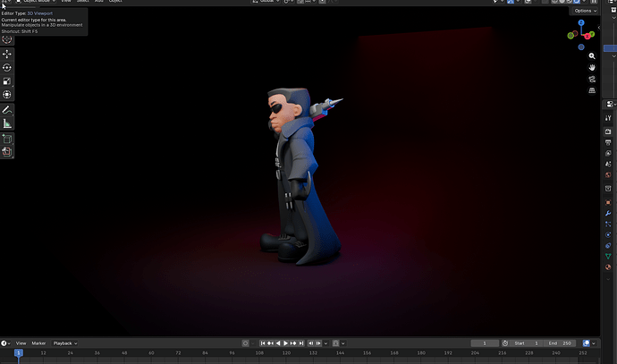Click the pan hand viewport button
This screenshot has height=364, width=617.
592,67
